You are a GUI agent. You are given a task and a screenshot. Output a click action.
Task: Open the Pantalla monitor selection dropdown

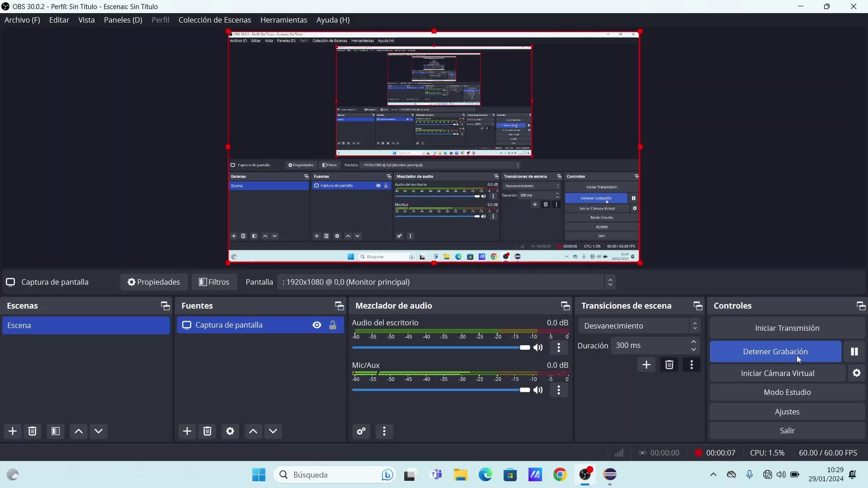tap(446, 282)
